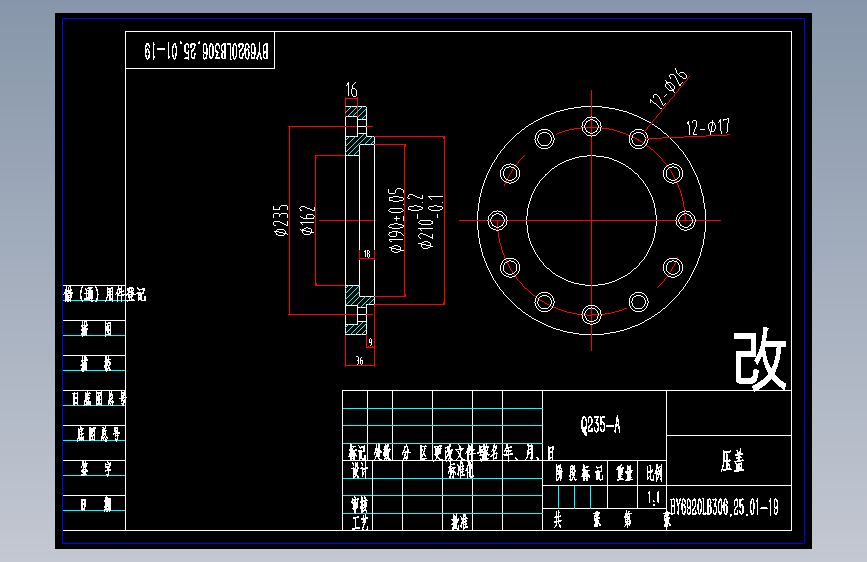Screen dimensions: 867x562
Task: Click the 标准化 label
Action: pos(460,470)
